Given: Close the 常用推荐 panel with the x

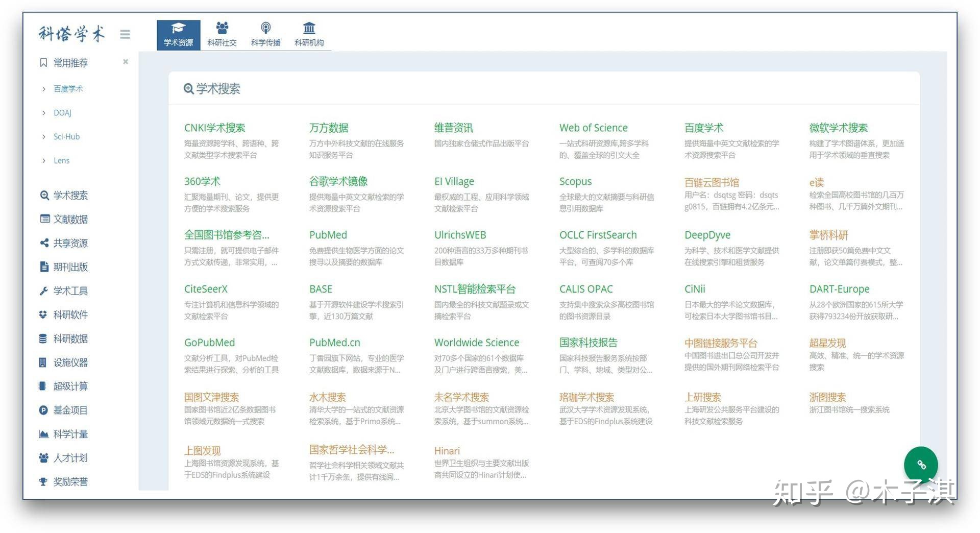Looking at the screenshot, I should (x=126, y=62).
